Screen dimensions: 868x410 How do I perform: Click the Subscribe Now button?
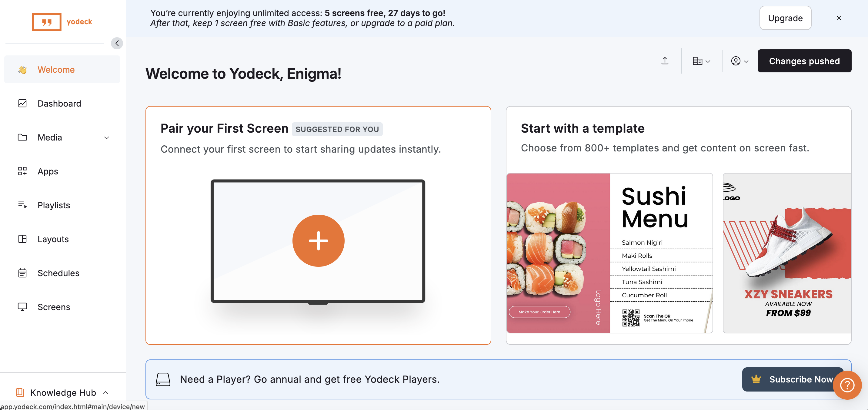pos(793,379)
